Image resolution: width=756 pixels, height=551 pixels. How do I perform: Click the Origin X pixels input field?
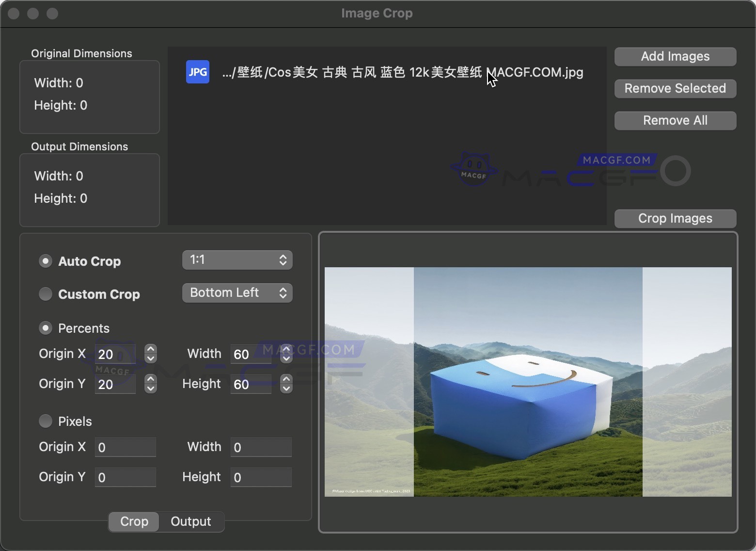125,447
